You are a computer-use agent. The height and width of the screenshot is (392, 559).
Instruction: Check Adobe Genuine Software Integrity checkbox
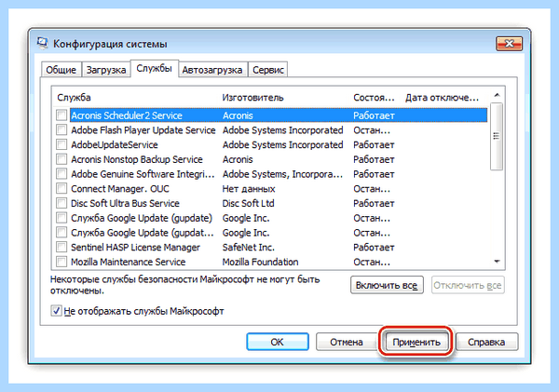pos(61,173)
